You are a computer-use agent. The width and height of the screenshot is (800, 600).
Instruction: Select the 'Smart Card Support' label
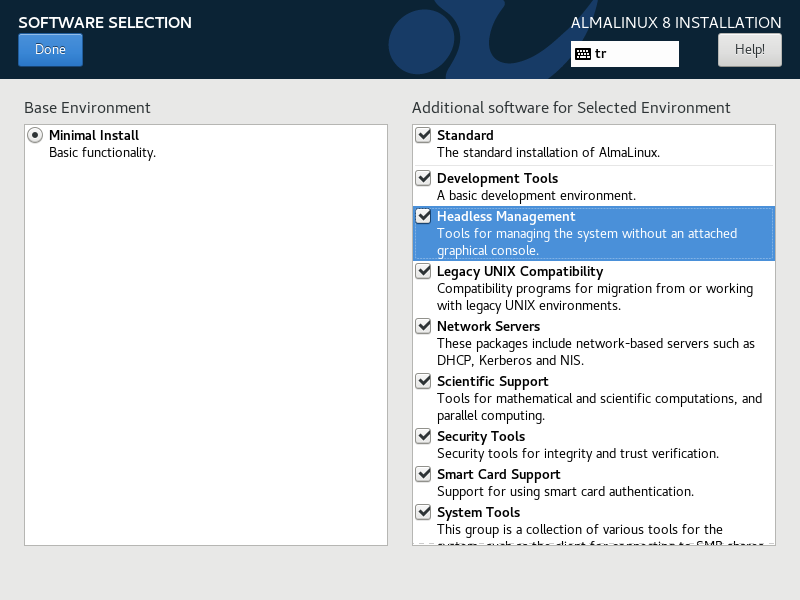499,474
